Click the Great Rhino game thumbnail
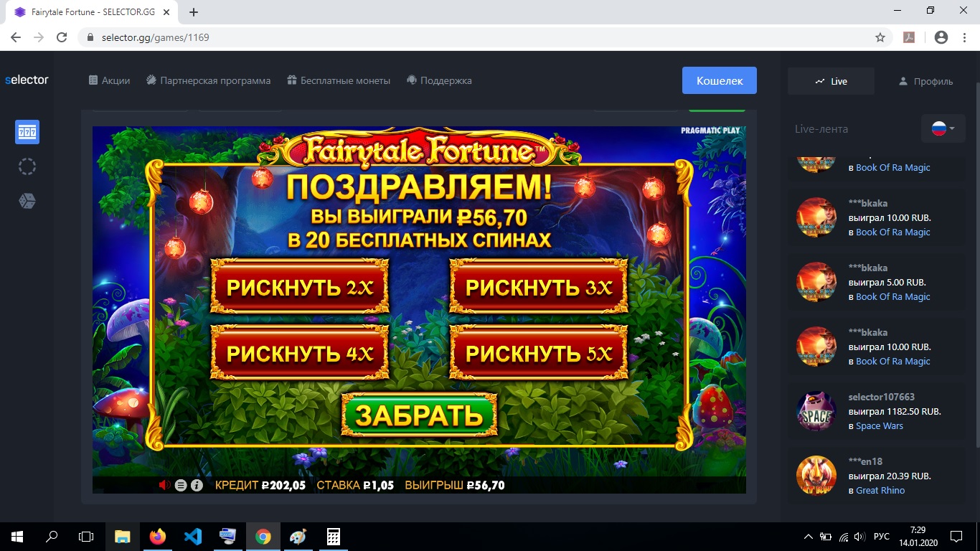The width and height of the screenshot is (980, 551). 816,476
